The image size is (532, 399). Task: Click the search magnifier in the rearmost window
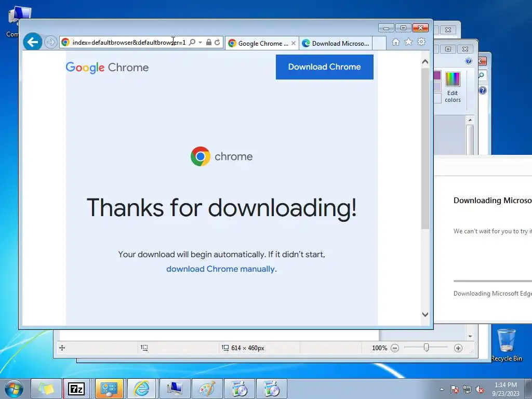pyautogui.click(x=482, y=75)
